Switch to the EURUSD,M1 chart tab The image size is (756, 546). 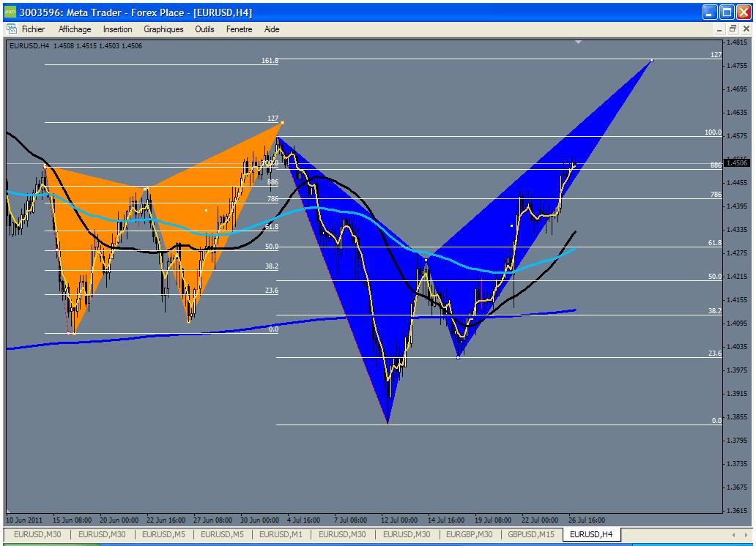click(x=281, y=534)
